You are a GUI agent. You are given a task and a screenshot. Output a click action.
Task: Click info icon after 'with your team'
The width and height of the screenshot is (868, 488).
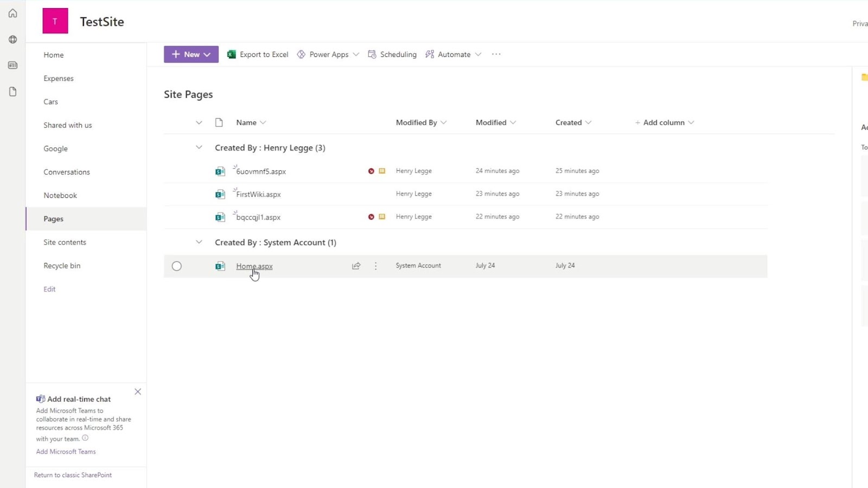(85, 438)
